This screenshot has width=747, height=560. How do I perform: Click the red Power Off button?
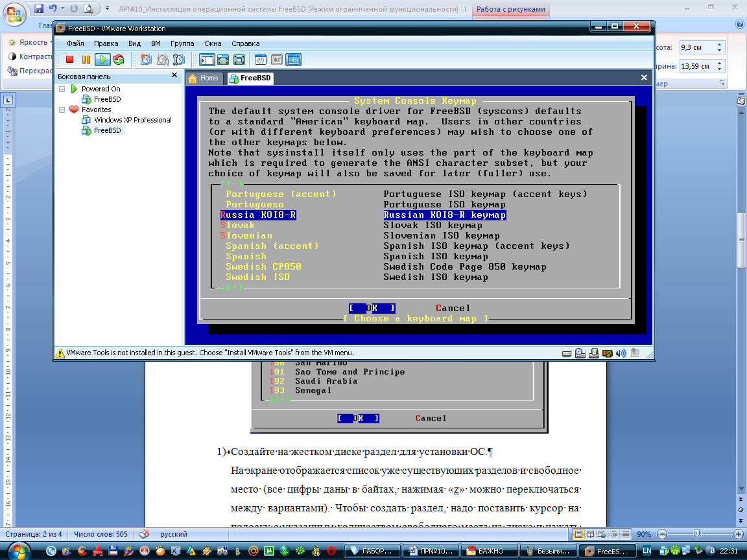tap(69, 60)
